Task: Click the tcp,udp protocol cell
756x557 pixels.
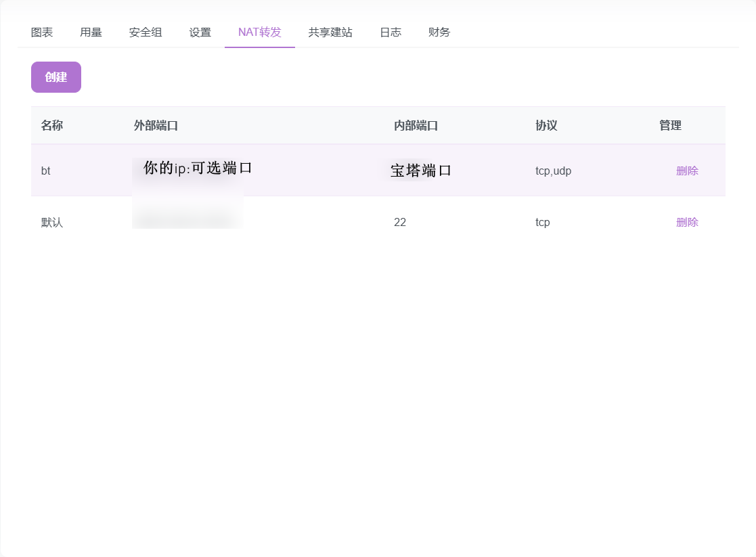Action: click(553, 171)
